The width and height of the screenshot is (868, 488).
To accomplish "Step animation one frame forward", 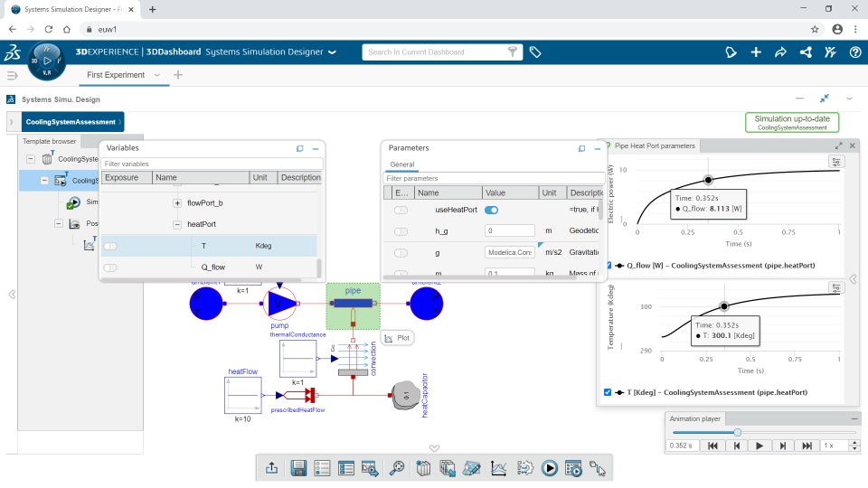I will pos(782,446).
